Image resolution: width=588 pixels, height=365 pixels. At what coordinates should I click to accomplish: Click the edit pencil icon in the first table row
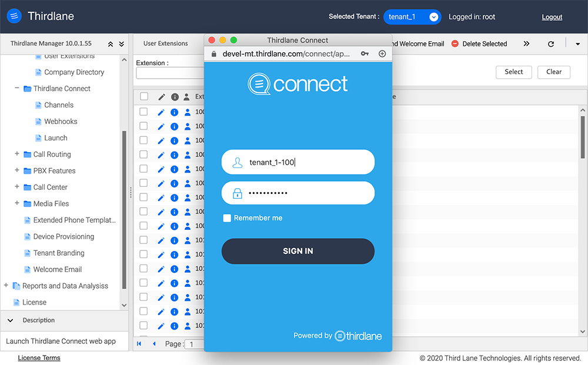pos(161,112)
